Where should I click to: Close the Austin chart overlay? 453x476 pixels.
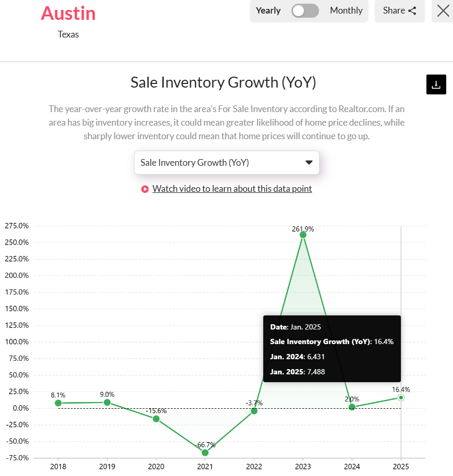[443, 11]
